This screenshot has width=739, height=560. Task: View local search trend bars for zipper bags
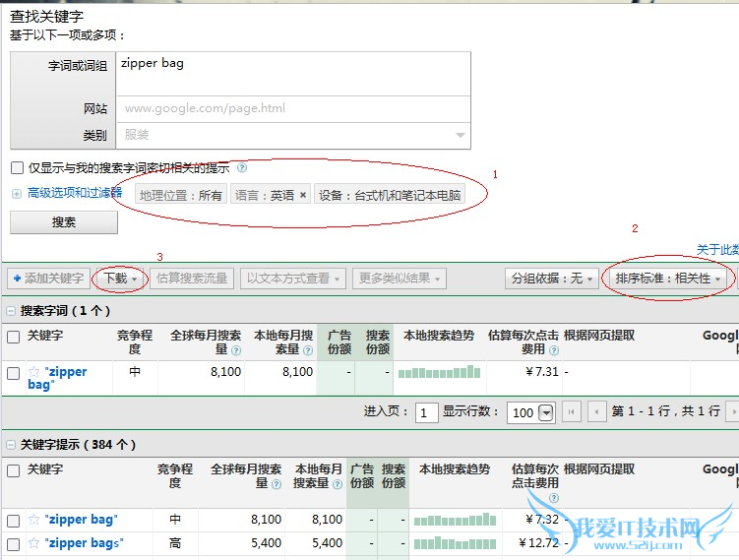coord(455,543)
